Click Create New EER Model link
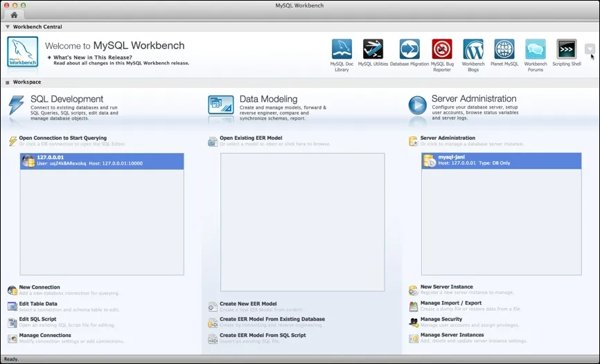 click(248, 304)
